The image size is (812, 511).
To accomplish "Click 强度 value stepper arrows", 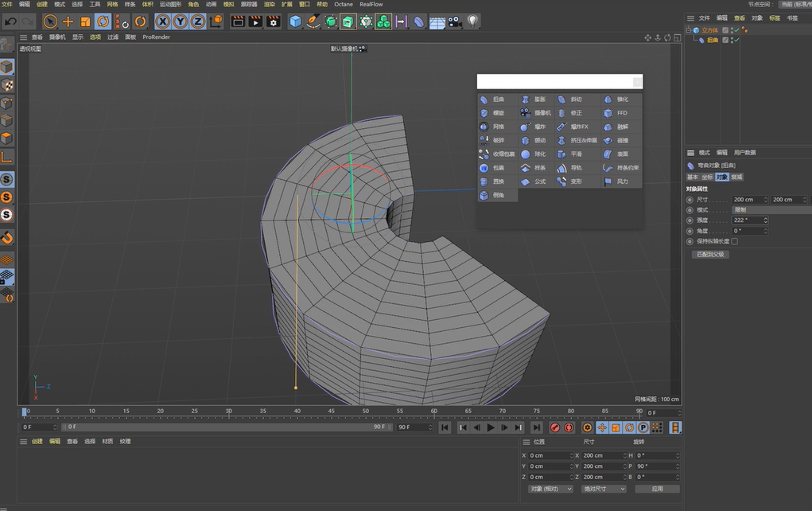I will click(x=765, y=220).
